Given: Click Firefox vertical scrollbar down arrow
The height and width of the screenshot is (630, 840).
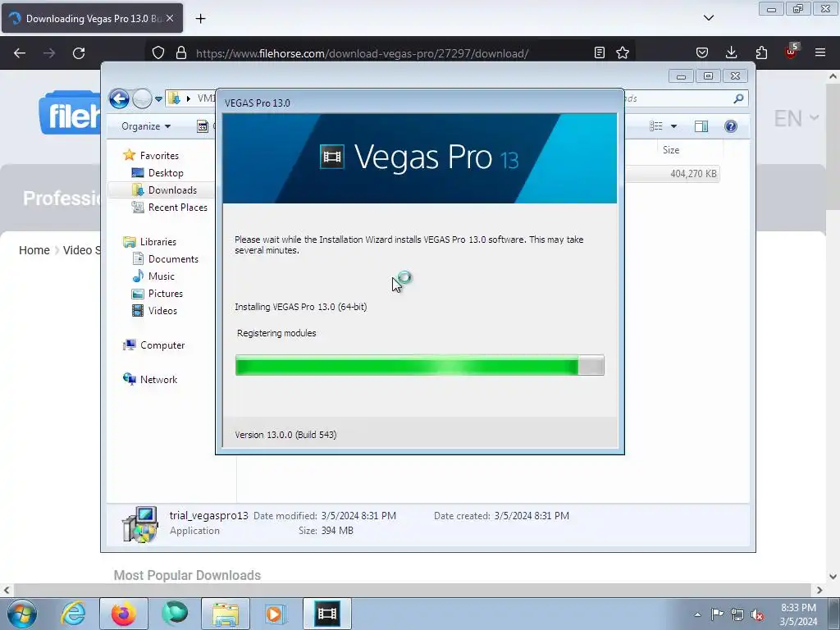Looking at the screenshot, I should click(x=833, y=577).
